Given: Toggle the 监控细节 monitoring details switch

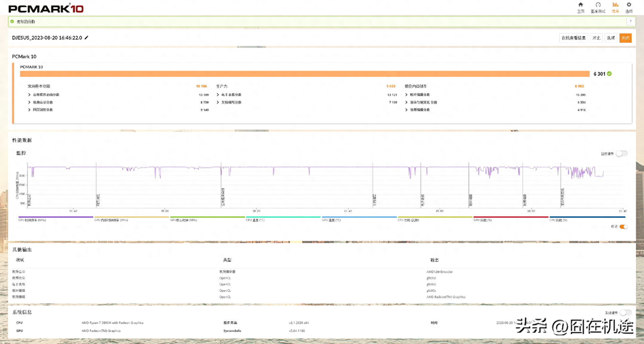Looking at the screenshot, I should click(x=622, y=153).
